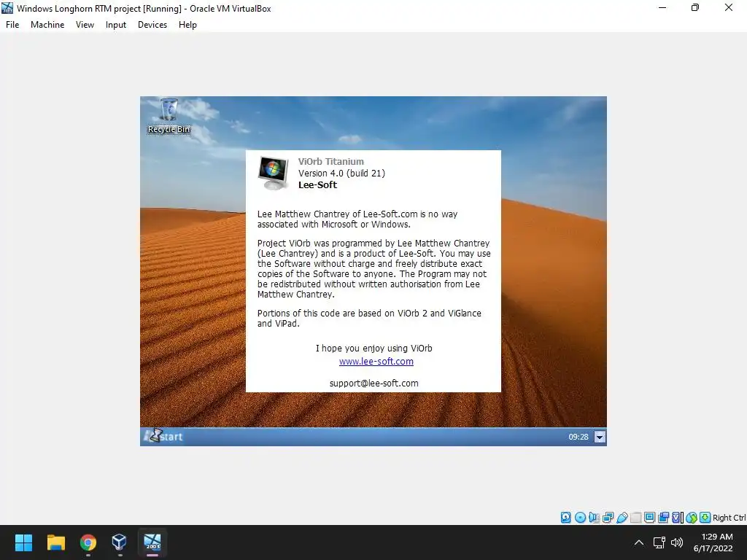Open the Help menu

coord(187,25)
